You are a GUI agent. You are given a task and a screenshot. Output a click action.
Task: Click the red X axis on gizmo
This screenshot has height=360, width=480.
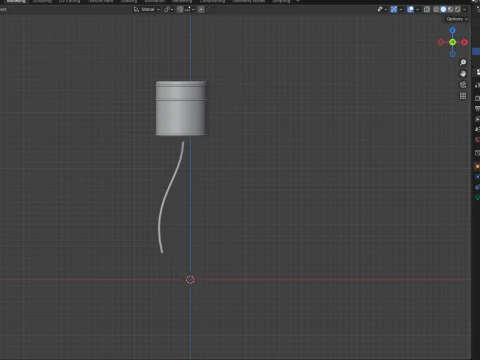click(x=464, y=42)
